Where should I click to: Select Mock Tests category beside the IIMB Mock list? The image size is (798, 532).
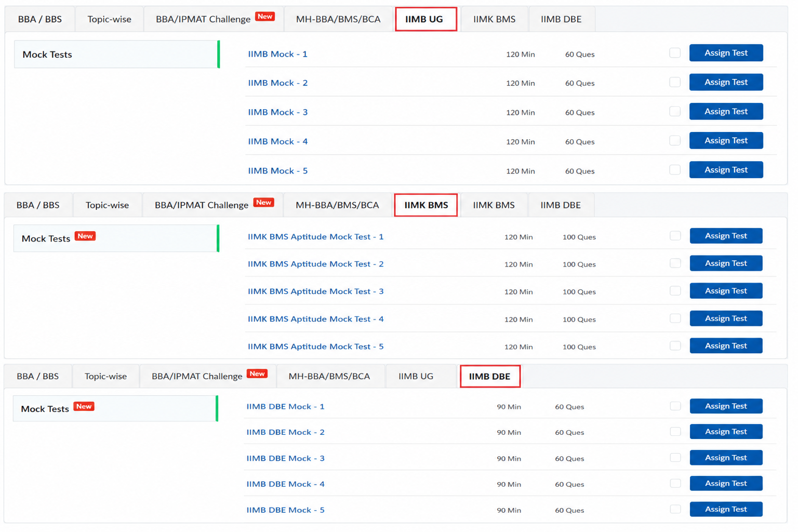pyautogui.click(x=117, y=54)
